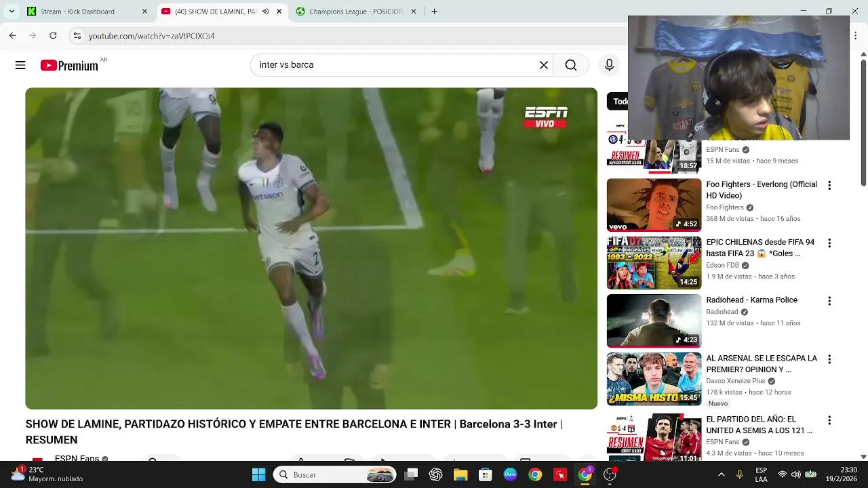The image size is (868, 488).
Task: Open more options for AL ARSENAL video
Action: (x=829, y=359)
